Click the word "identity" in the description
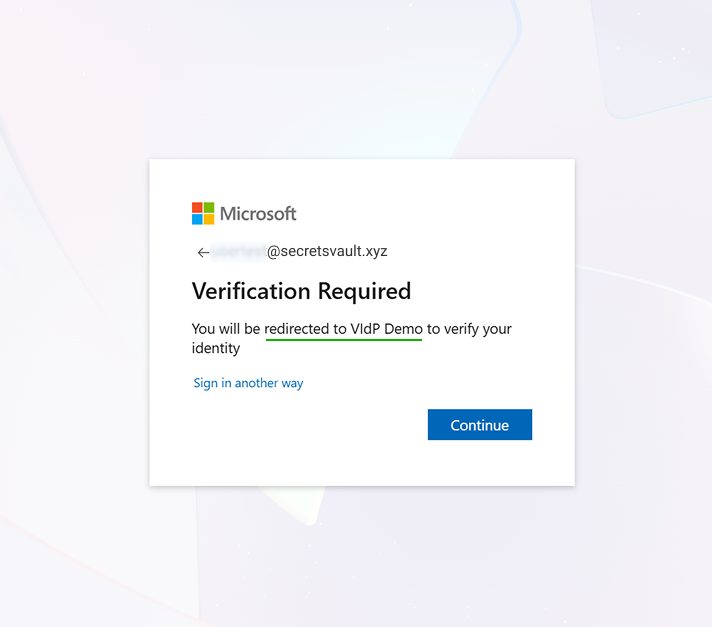Viewport: 712px width, 627px height. click(216, 348)
